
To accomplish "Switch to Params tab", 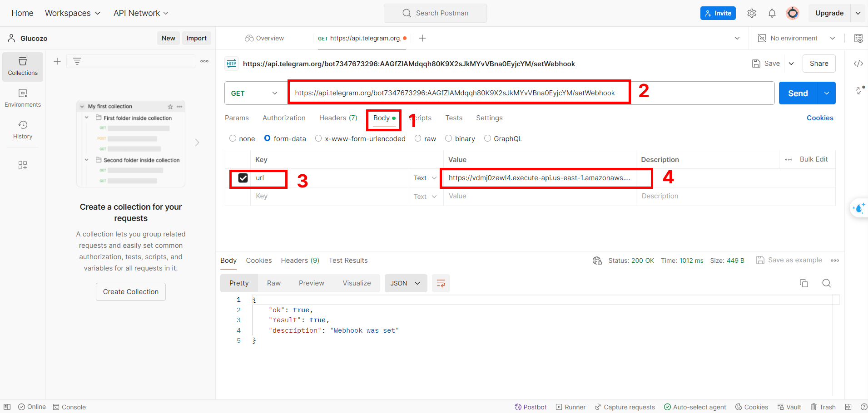I will (237, 118).
